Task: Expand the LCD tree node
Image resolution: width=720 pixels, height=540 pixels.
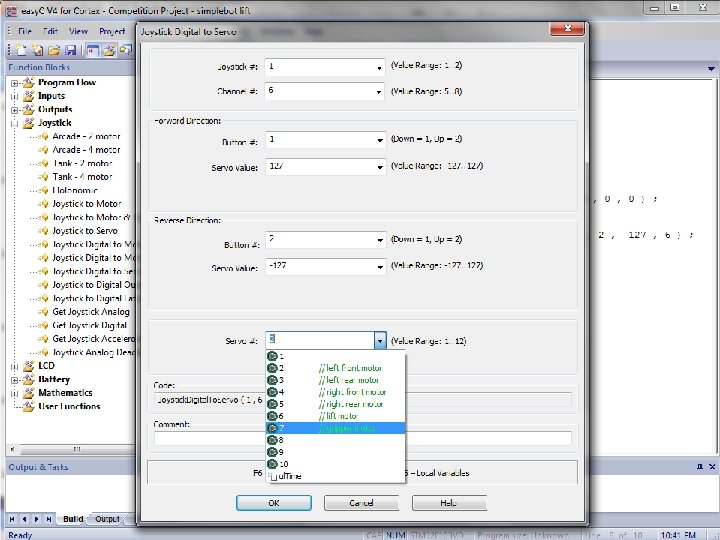Action: point(14,366)
